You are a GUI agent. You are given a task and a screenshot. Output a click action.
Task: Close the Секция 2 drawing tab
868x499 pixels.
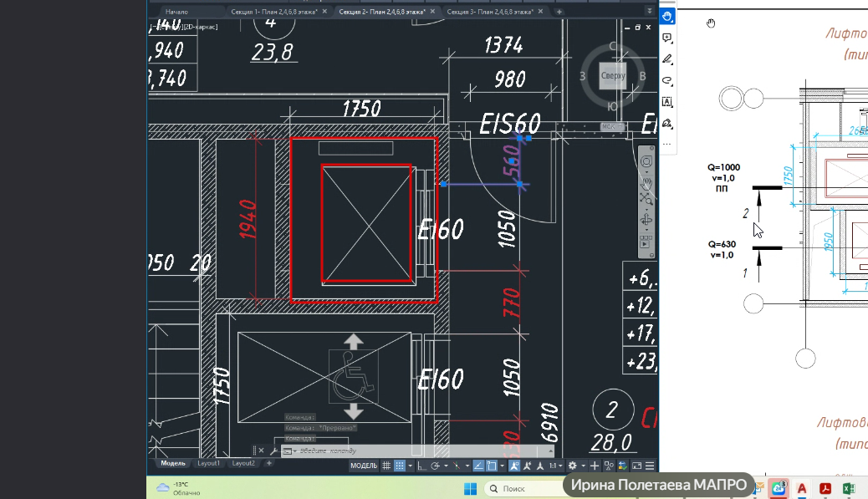(x=432, y=11)
